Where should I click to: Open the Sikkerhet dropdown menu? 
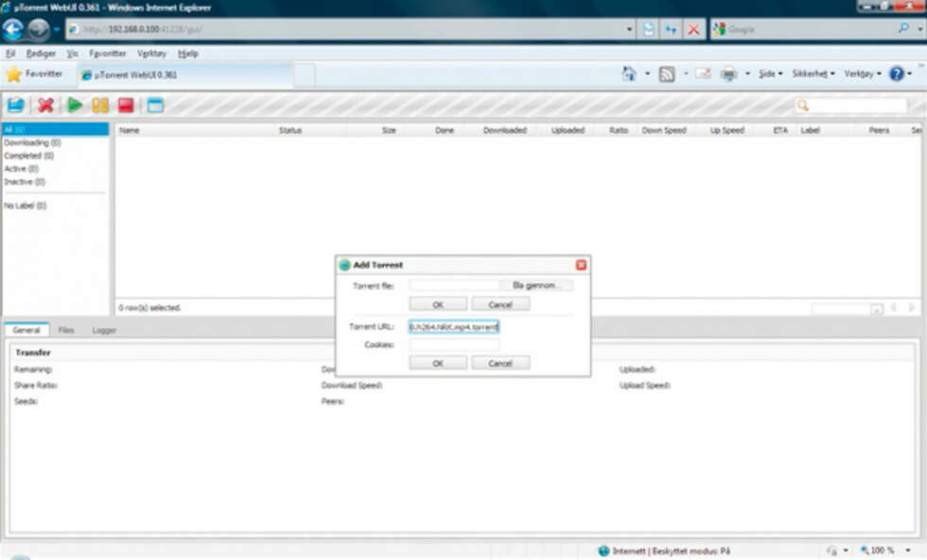(813, 74)
